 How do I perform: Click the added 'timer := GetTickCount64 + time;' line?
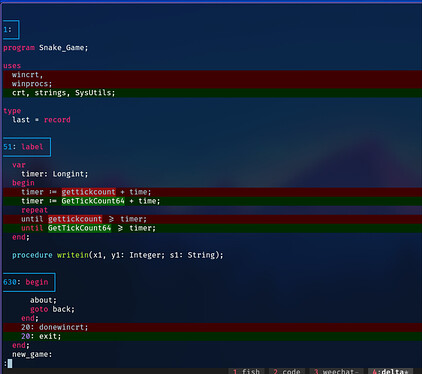tap(212, 201)
